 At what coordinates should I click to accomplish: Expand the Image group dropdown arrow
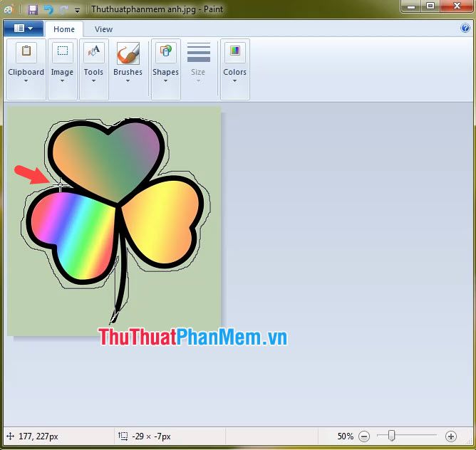tap(62, 81)
